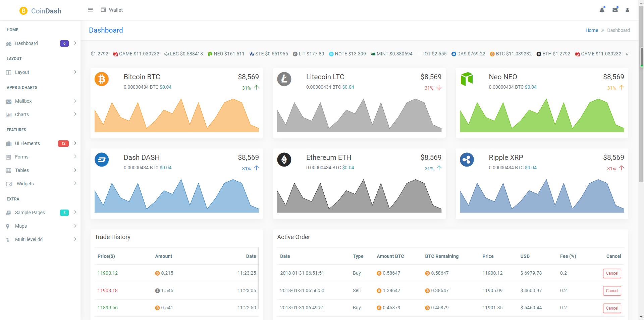Screen dimensions: 644x320
Task: Expand the Widgets menu chevron
Action: point(75,183)
